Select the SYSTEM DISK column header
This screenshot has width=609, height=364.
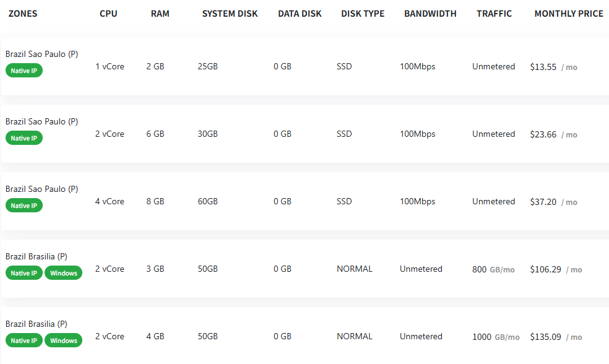(x=230, y=14)
